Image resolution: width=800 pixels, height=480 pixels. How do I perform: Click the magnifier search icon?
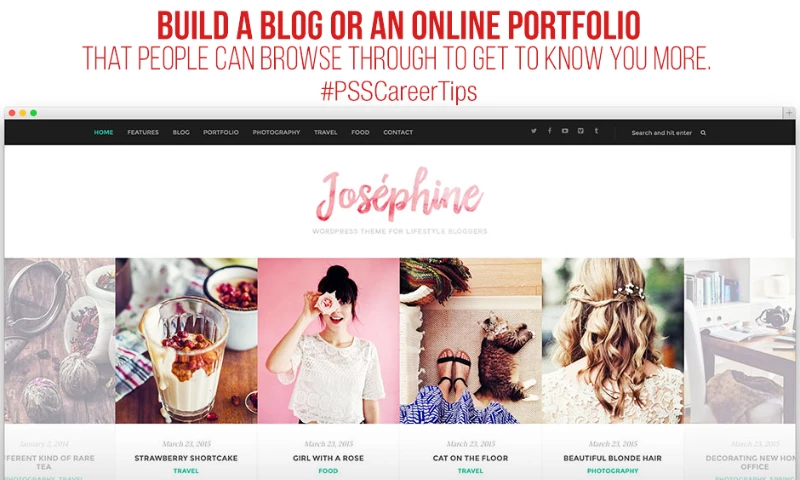tap(703, 133)
